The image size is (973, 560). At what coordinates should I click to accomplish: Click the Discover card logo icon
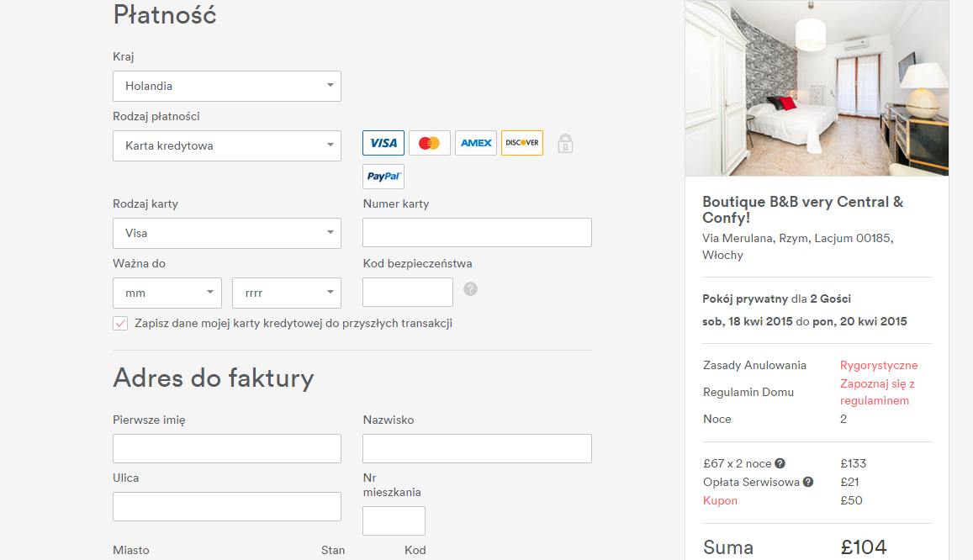click(522, 143)
